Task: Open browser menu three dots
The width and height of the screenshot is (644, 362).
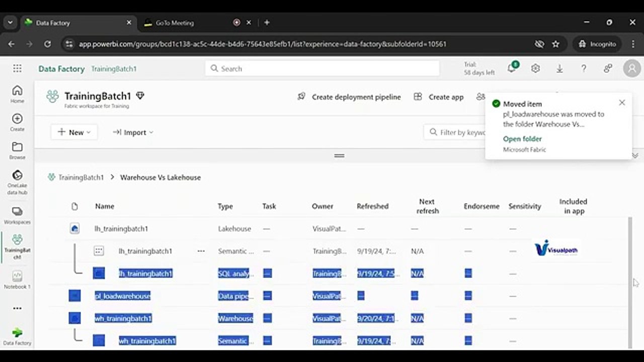Action: tap(632, 44)
